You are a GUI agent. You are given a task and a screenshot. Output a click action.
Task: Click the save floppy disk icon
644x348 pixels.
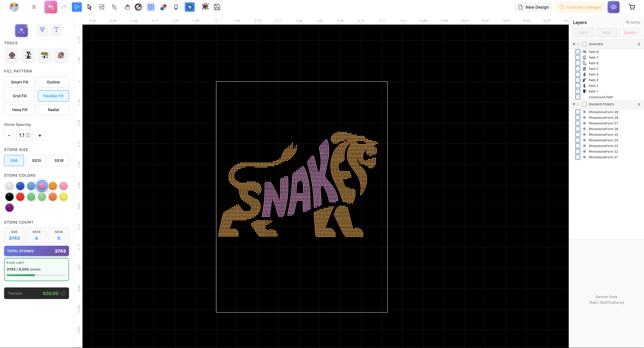pyautogui.click(x=217, y=7)
